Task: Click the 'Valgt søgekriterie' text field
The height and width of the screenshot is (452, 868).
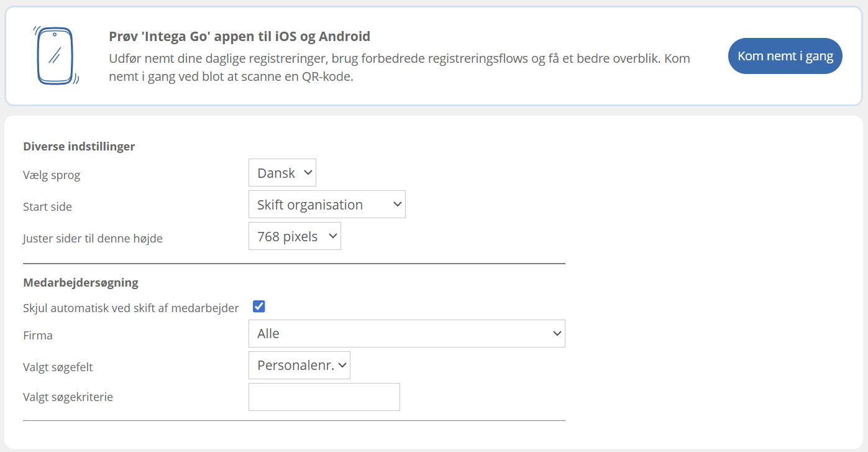Action: pos(324,397)
